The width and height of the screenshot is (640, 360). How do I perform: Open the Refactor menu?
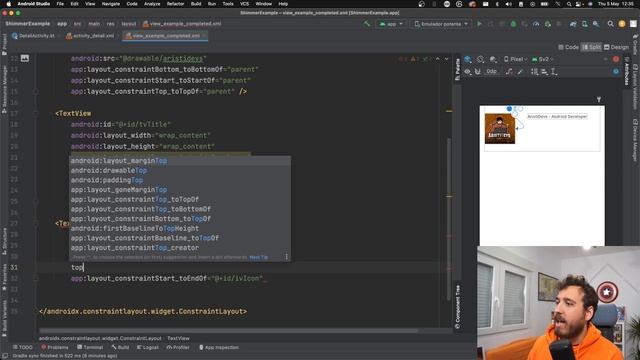(x=176, y=4)
